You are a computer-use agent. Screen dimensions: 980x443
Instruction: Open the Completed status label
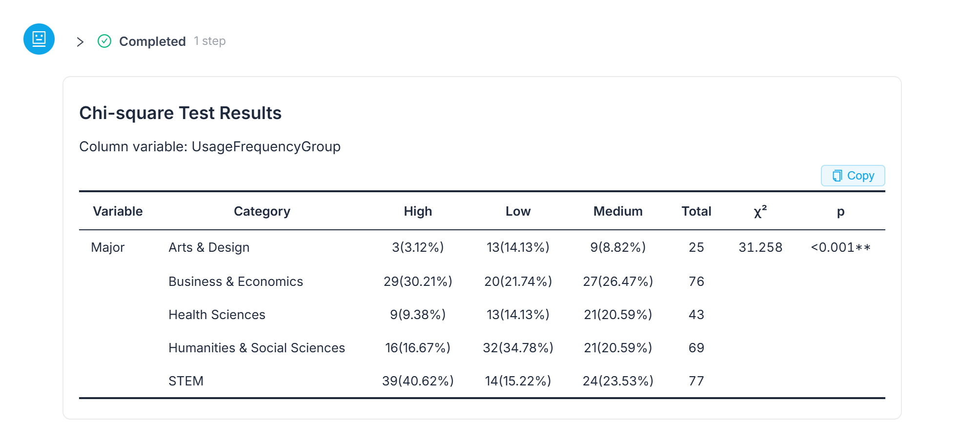(152, 41)
